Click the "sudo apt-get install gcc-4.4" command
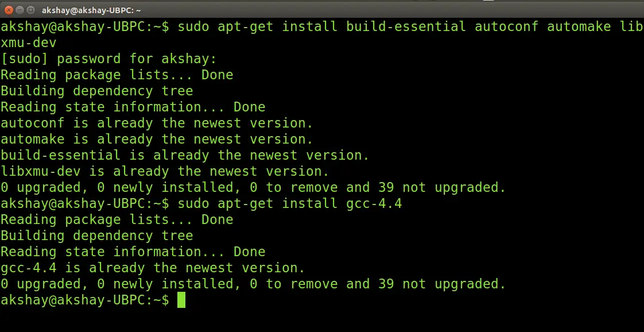The image size is (644, 332). click(x=289, y=203)
